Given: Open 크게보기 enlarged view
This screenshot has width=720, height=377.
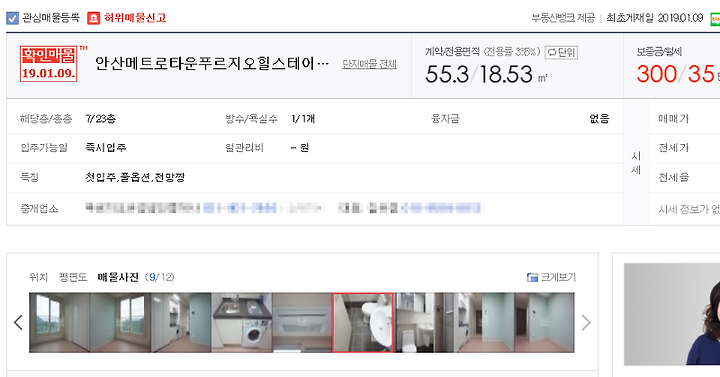Looking at the screenshot, I should click(x=551, y=277).
